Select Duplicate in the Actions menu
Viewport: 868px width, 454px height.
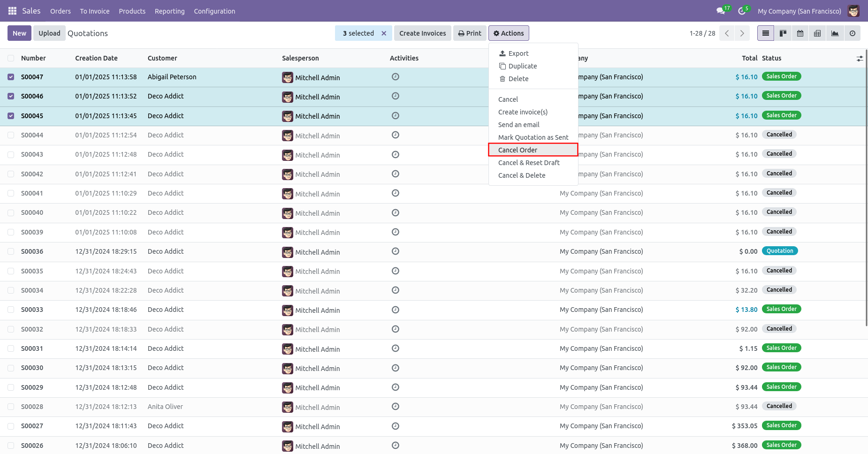533,66
